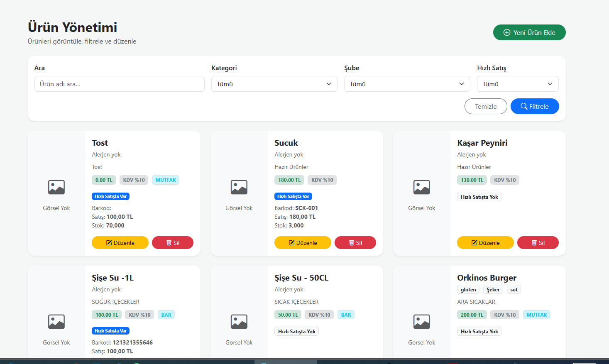Apply filters with the Filtrele button

pyautogui.click(x=534, y=106)
